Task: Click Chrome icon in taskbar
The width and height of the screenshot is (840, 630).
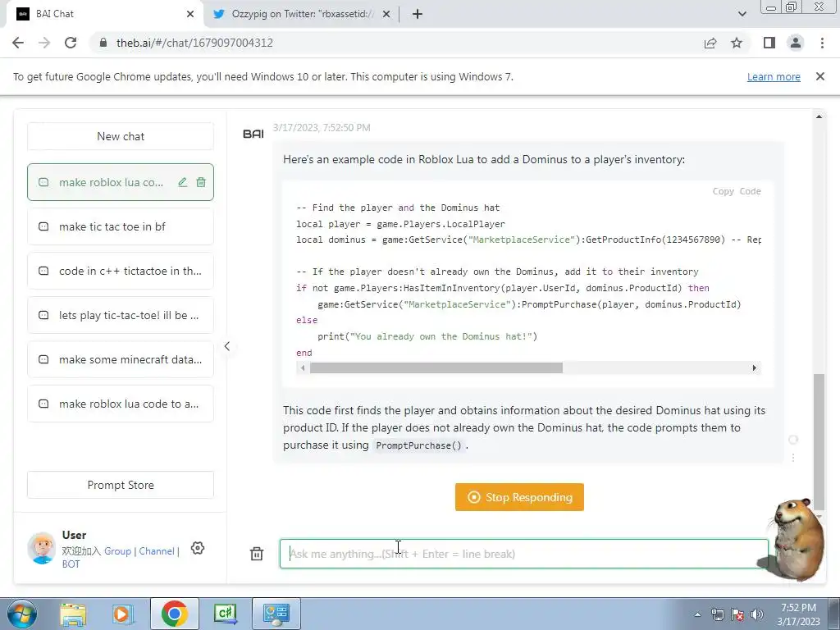Action: [x=174, y=614]
